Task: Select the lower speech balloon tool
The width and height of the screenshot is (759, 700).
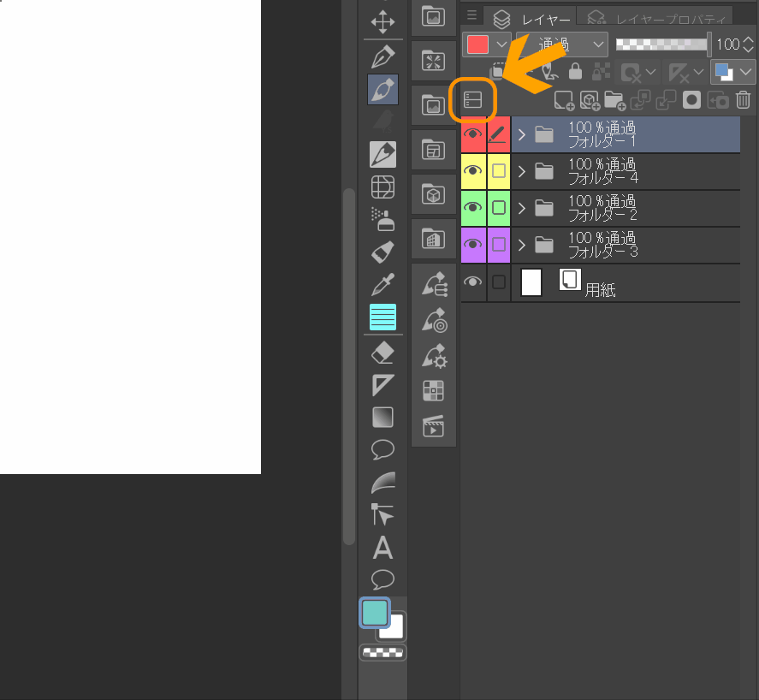Action: pyautogui.click(x=382, y=579)
